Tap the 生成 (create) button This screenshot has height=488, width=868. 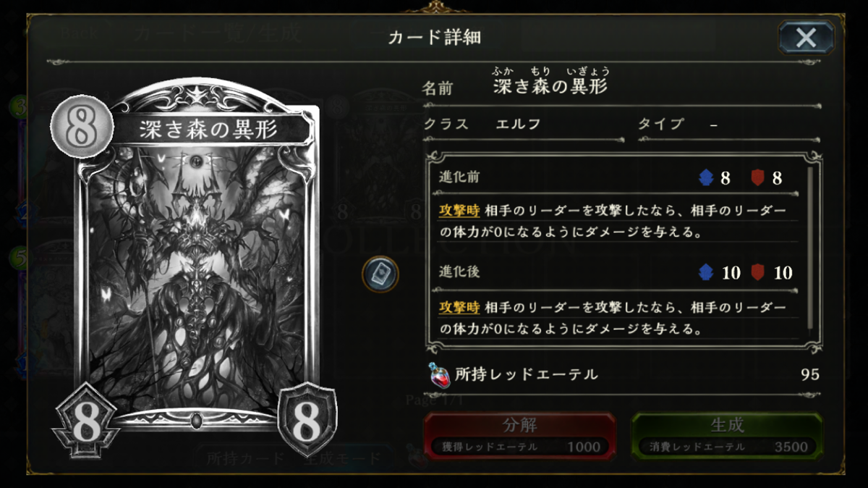coord(727,436)
